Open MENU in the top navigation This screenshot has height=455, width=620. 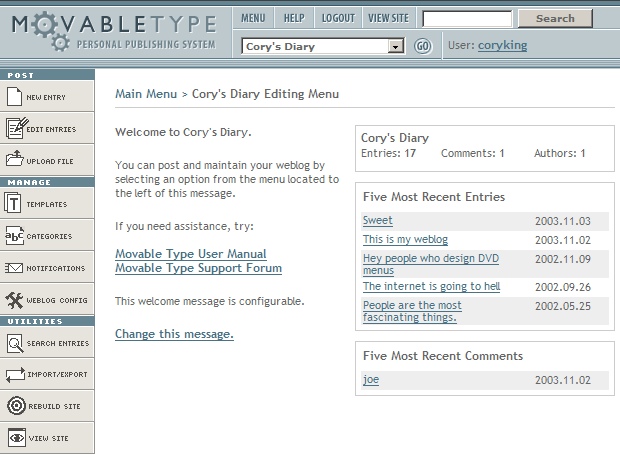click(253, 18)
